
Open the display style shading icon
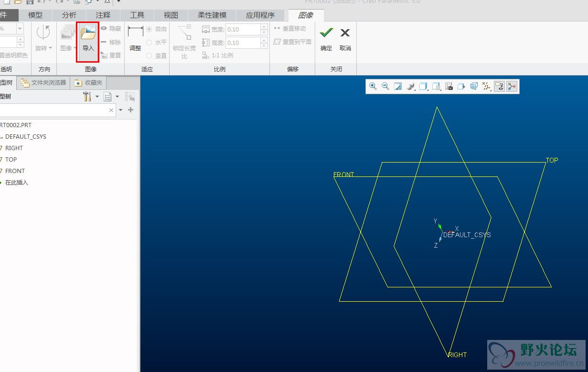tap(411, 87)
